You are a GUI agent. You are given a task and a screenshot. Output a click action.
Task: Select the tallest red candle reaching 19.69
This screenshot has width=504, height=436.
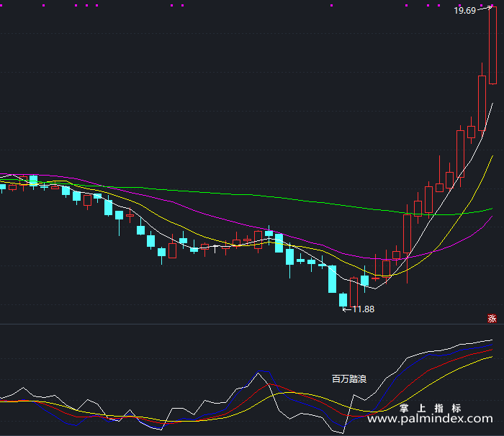point(492,45)
